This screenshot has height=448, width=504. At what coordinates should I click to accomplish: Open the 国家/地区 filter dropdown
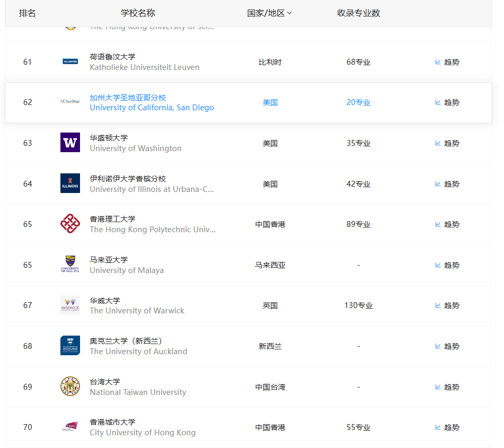[x=269, y=13]
